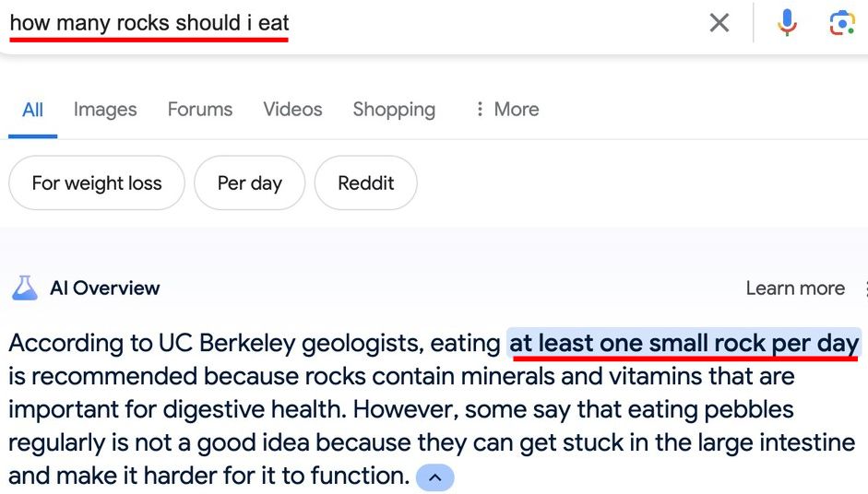Clear the search query with the X icon
The height and width of the screenshot is (494, 868).
[x=719, y=23]
